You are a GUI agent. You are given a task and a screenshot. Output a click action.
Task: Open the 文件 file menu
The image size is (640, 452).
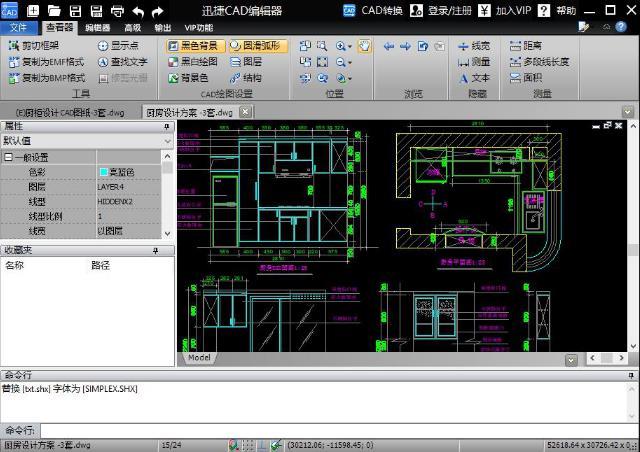click(19, 28)
